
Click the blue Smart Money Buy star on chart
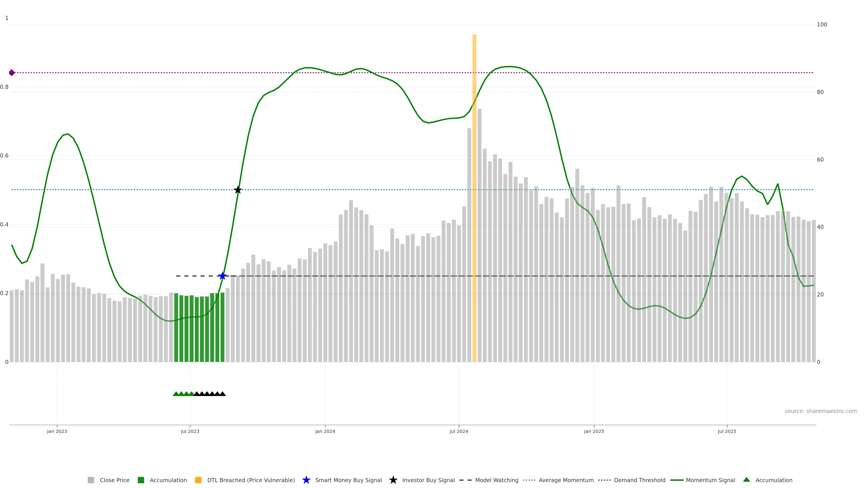(222, 276)
